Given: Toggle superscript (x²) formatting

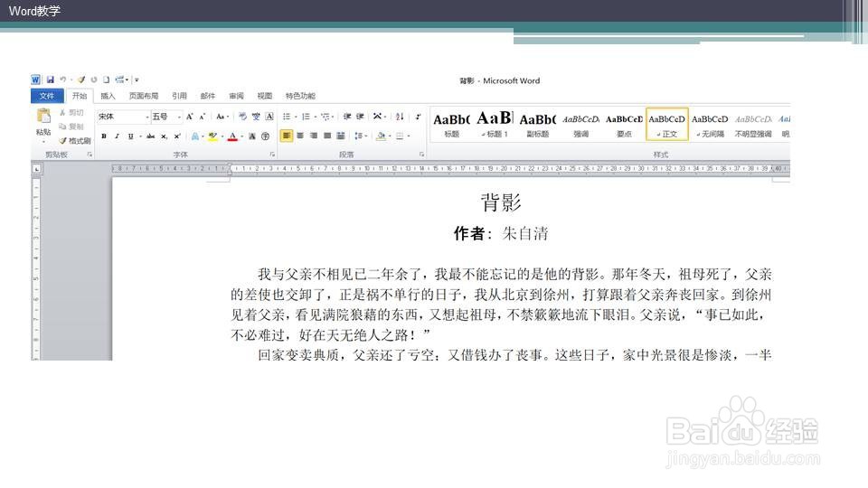Looking at the screenshot, I should click(177, 136).
